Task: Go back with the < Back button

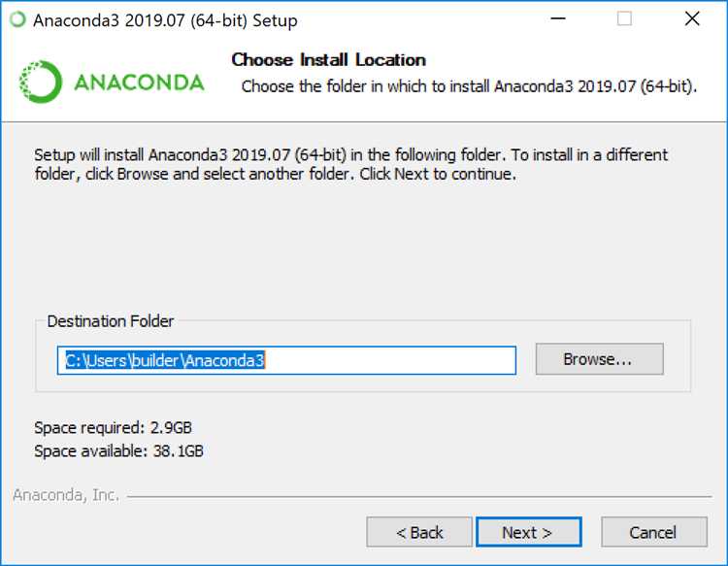Action: tap(419, 532)
